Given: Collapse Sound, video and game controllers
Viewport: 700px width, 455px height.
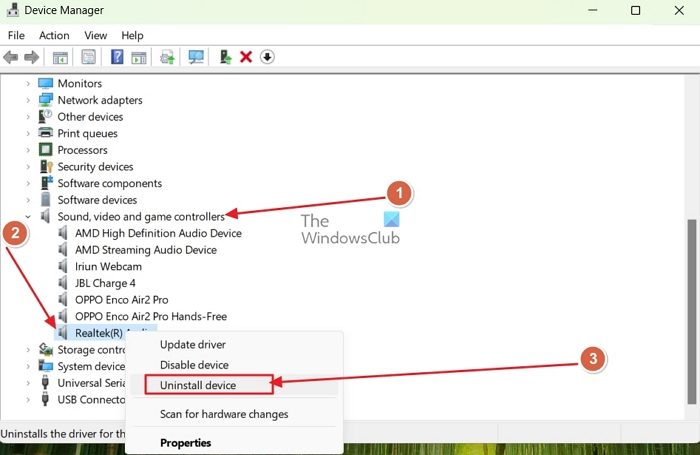Looking at the screenshot, I should pos(28,217).
